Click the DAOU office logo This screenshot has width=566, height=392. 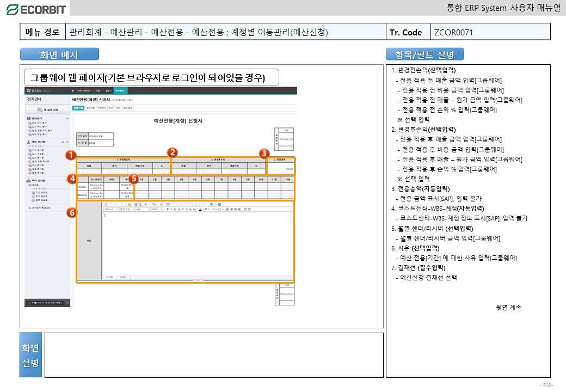coord(39,90)
